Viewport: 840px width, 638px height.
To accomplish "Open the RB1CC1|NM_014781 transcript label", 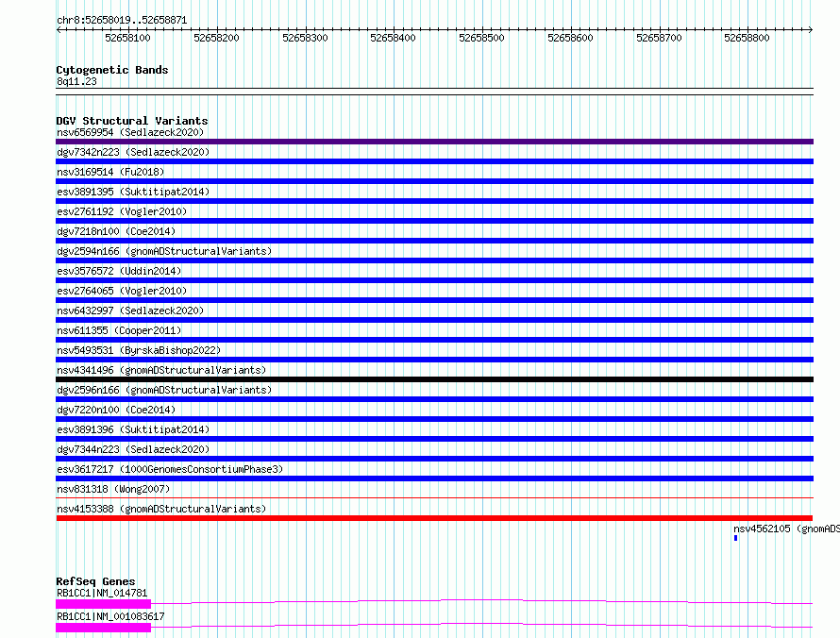I will pos(102,593).
